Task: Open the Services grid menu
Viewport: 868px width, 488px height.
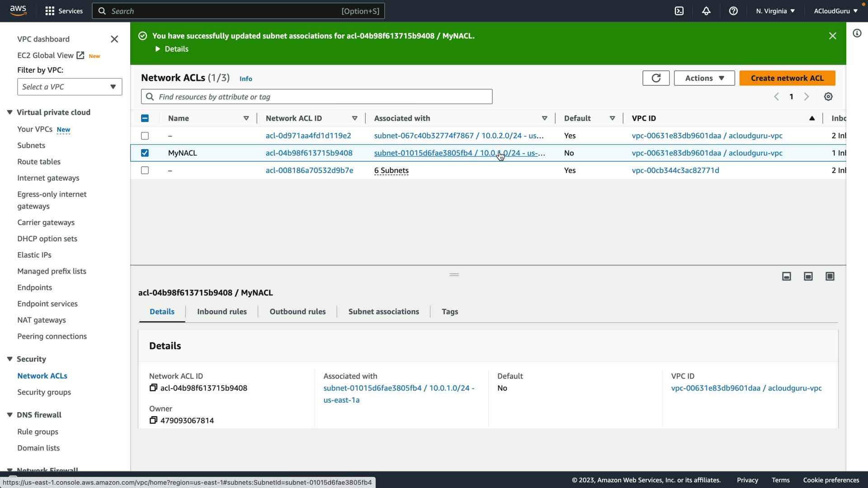Action: click(64, 11)
